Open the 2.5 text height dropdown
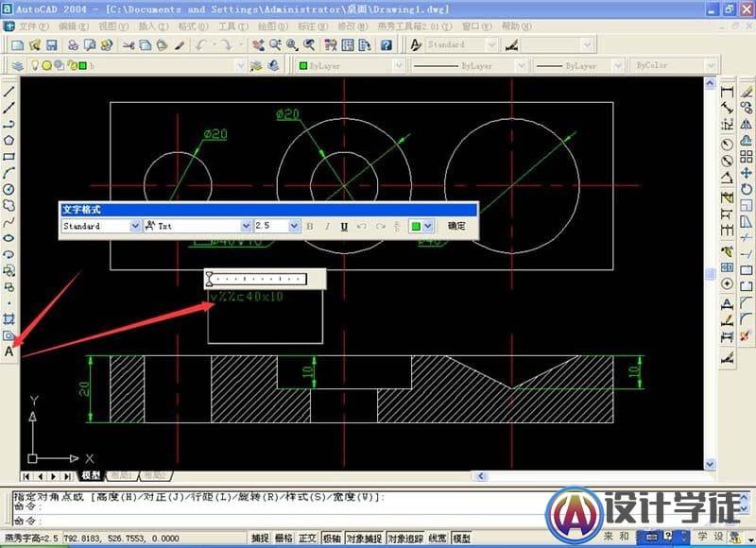756x548 pixels. click(x=294, y=226)
